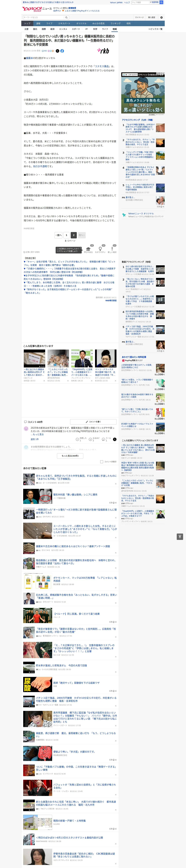Screen dimensions: 186x868
Task: Open マイページ link
Action: (x=139, y=18)
